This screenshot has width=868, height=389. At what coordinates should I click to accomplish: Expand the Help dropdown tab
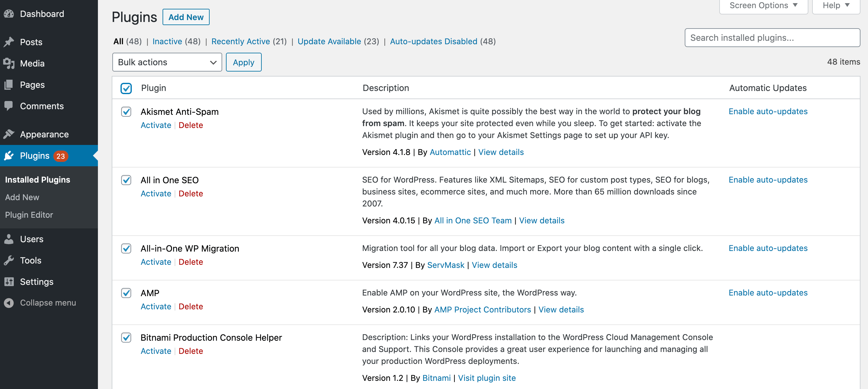pyautogui.click(x=836, y=6)
